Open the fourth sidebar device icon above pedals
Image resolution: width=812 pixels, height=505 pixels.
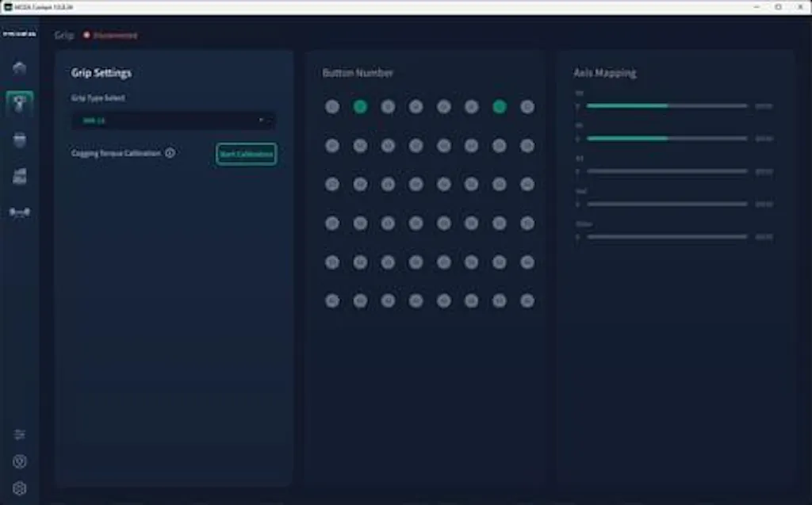(x=20, y=176)
